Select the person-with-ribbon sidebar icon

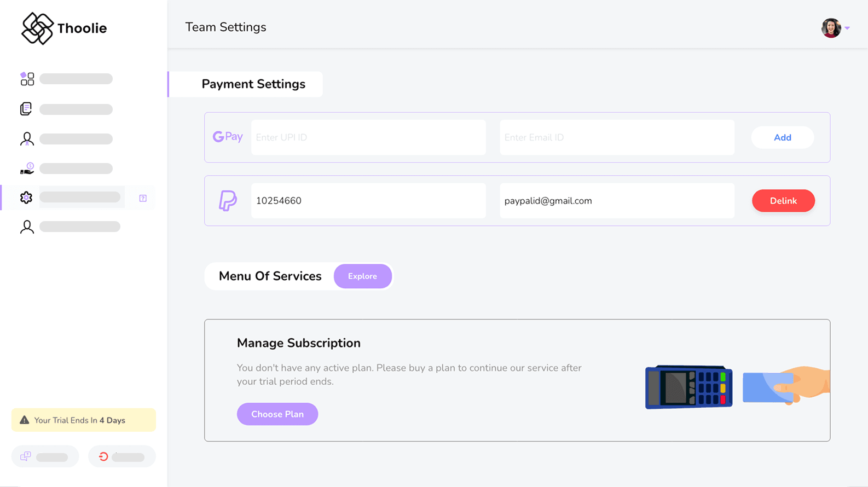27,139
